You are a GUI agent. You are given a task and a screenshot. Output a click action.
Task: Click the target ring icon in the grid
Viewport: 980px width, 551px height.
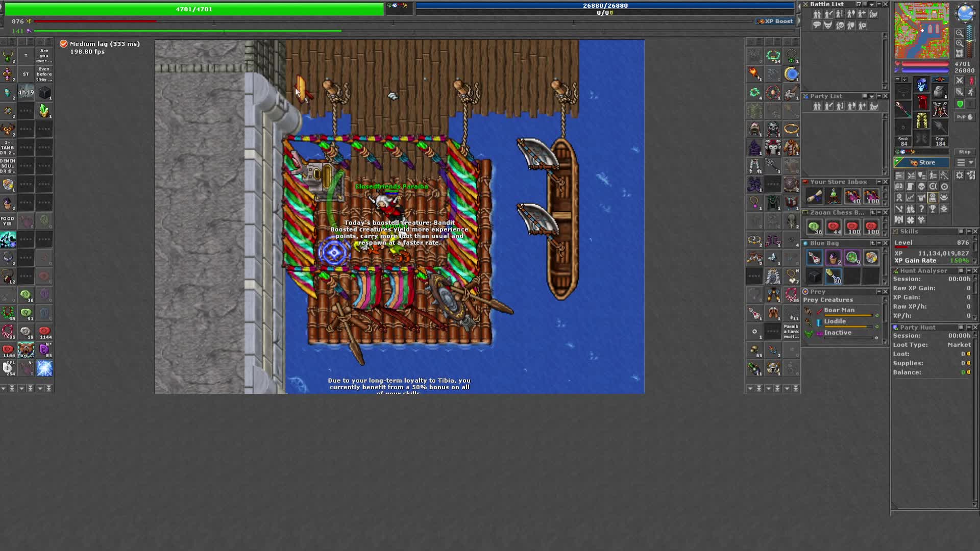pyautogui.click(x=944, y=187)
